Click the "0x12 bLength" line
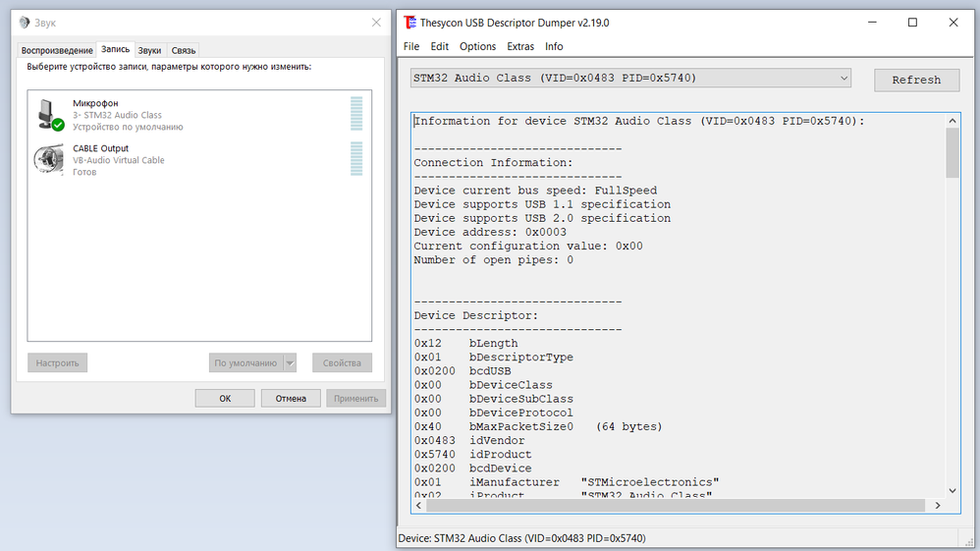 [x=465, y=344]
